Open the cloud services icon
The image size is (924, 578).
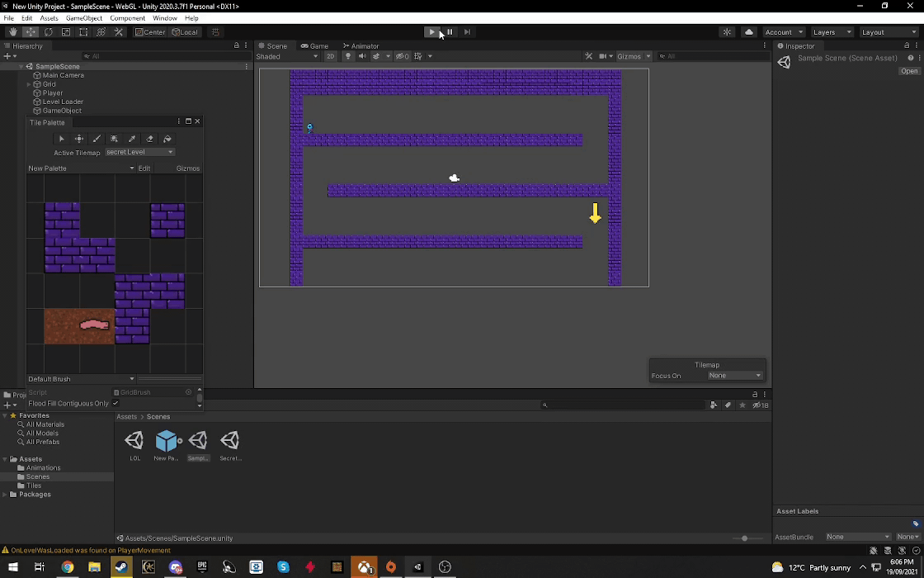pos(749,32)
